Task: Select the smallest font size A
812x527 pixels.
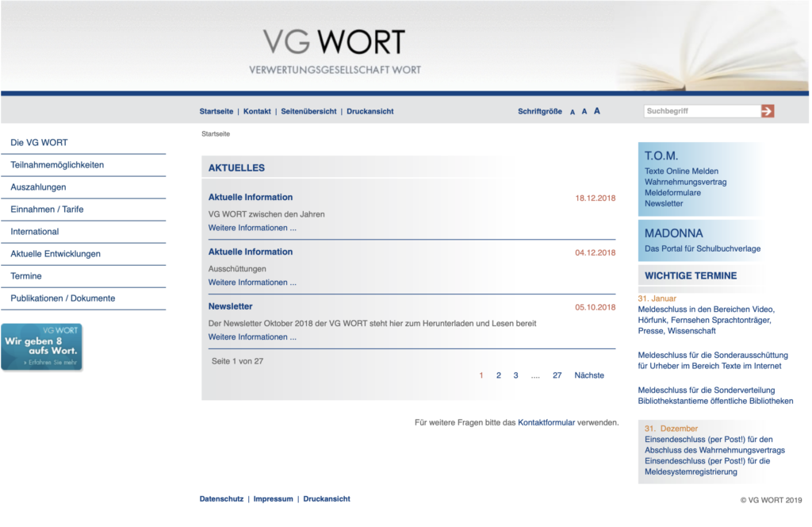Action: pos(573,112)
